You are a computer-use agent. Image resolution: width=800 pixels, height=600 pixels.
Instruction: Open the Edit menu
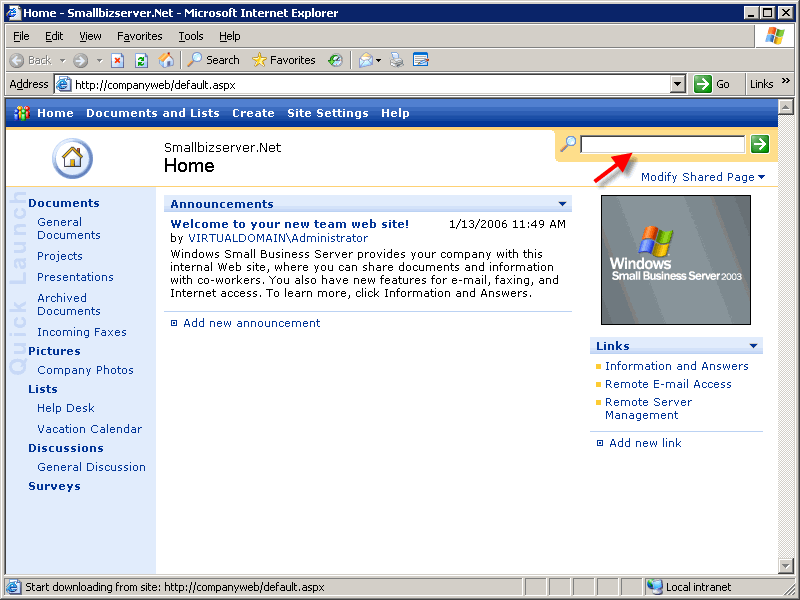pos(54,36)
